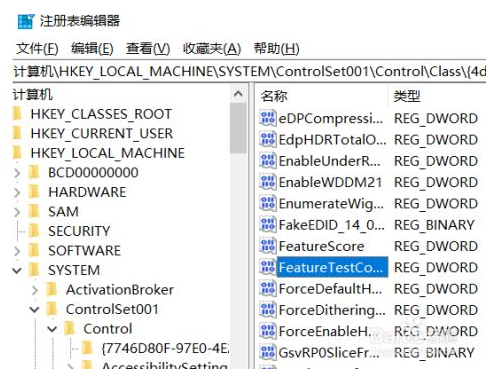
Task: Click the HKEY_CLASSES_ROOT folder icon
Action: [x=16, y=114]
